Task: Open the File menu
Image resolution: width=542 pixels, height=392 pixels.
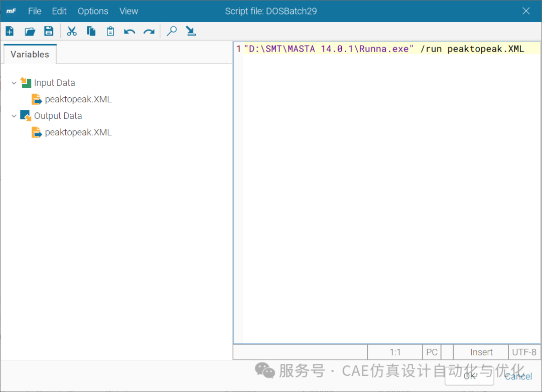Action: pos(35,11)
